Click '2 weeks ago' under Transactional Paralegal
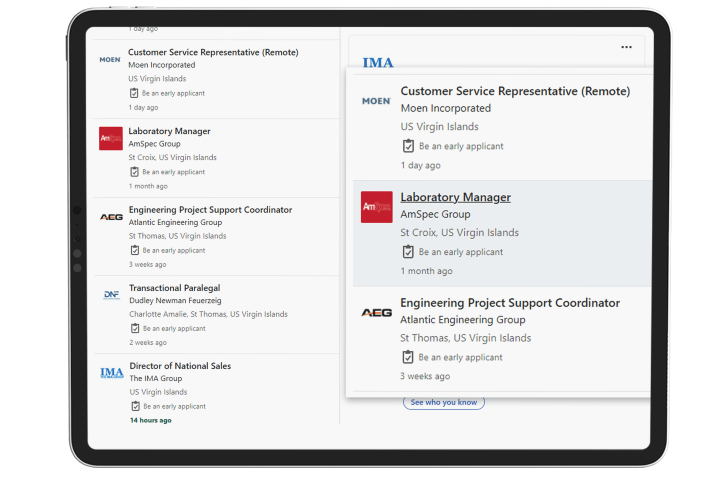The height and width of the screenshot is (480, 713). click(x=148, y=342)
